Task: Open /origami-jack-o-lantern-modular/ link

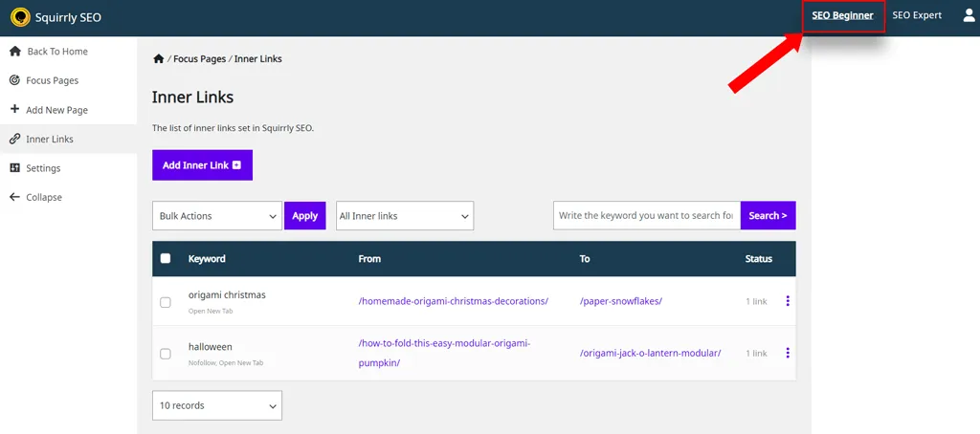Action: [x=651, y=353]
